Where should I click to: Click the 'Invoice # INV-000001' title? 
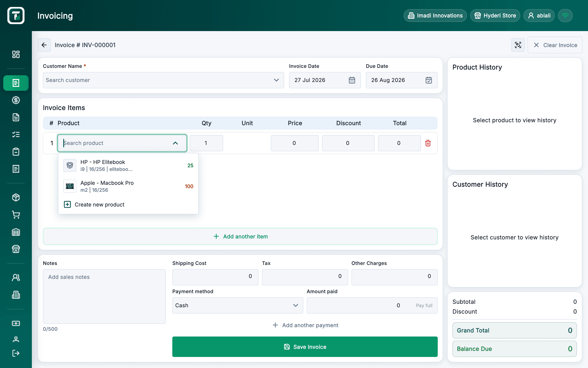click(x=85, y=45)
